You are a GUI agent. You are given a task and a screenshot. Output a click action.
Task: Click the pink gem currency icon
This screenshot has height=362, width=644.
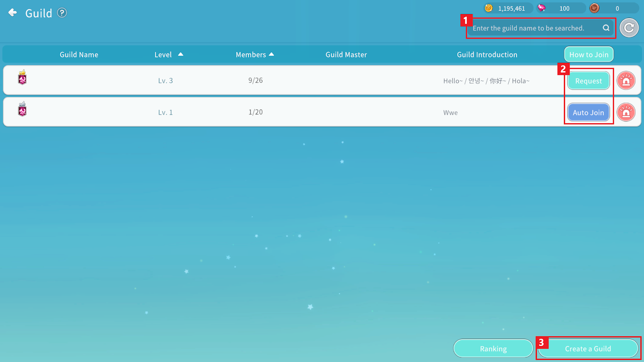(x=542, y=8)
